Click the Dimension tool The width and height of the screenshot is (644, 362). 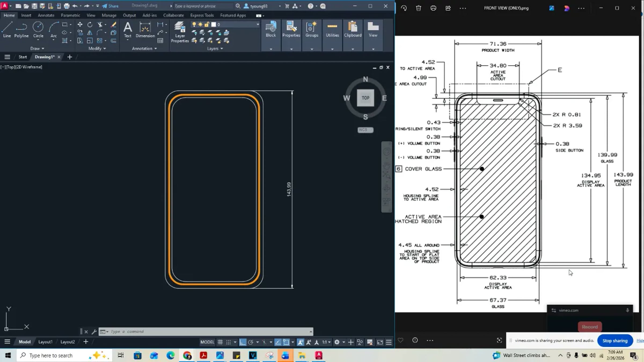point(145,29)
